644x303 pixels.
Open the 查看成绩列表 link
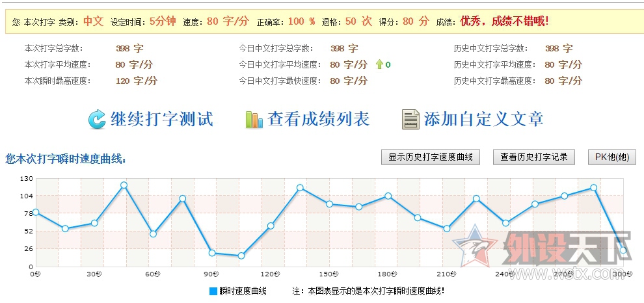tap(319, 120)
